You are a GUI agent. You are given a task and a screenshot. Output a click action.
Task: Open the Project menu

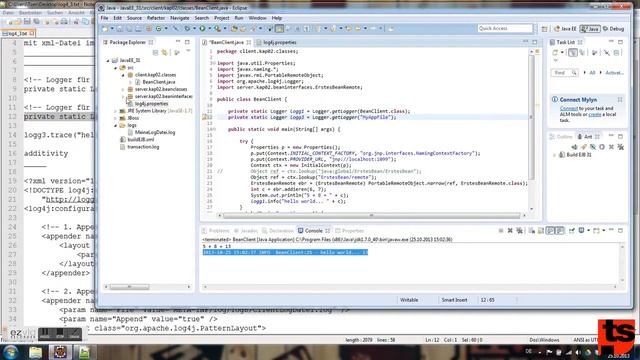(x=222, y=18)
